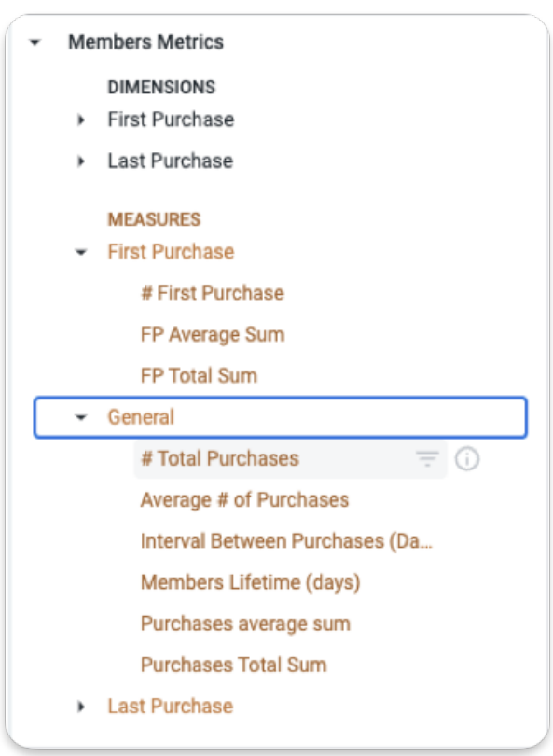Add the FP Total Sum measure
Viewport: 553px width, 756px height.
199,376
